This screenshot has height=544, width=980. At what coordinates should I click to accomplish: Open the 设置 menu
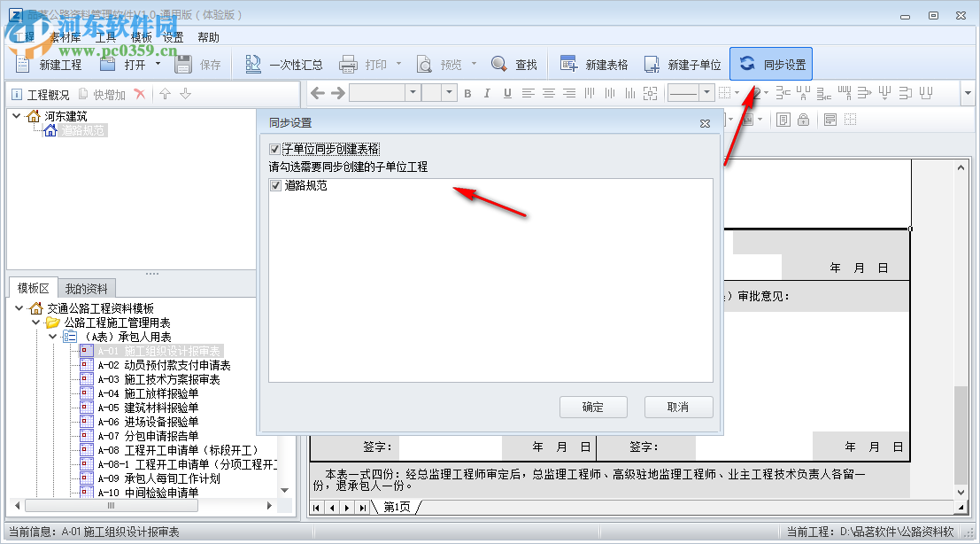(x=171, y=37)
